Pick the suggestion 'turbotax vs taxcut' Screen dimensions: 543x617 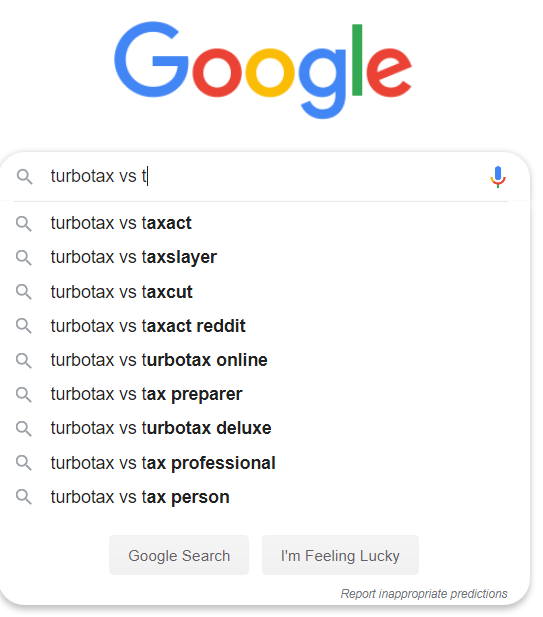264,292
